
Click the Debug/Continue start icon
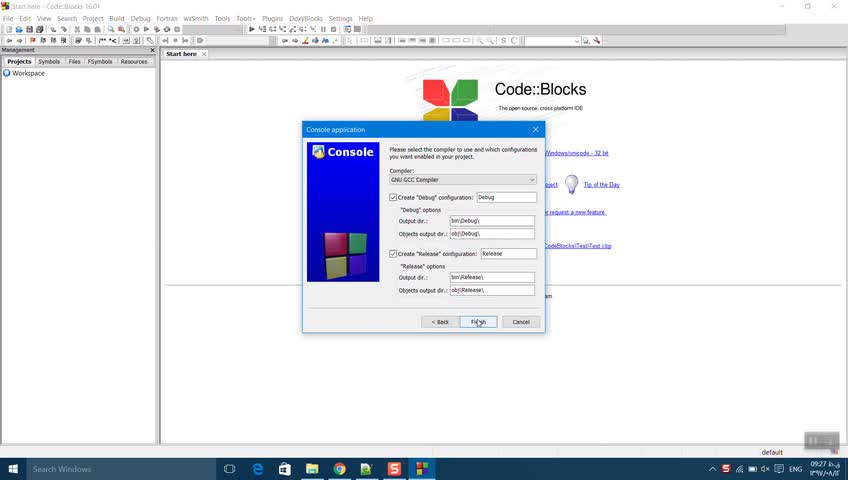coord(251,29)
